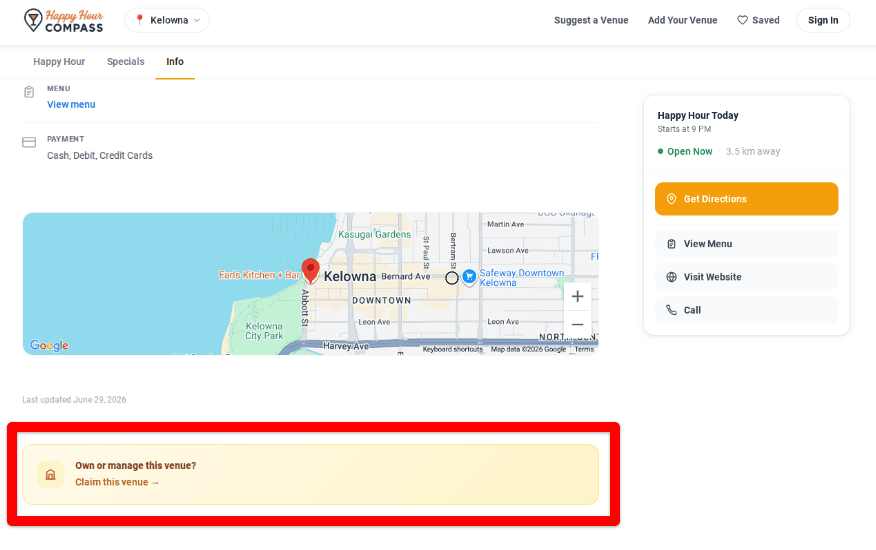
Task: Open the Happy Hour Compass logo home link
Action: pos(63,21)
